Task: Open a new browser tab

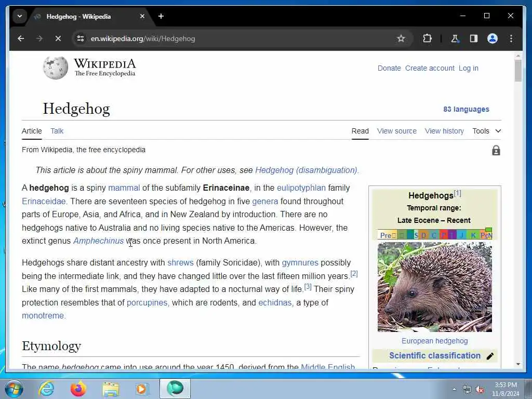Action: (x=161, y=16)
